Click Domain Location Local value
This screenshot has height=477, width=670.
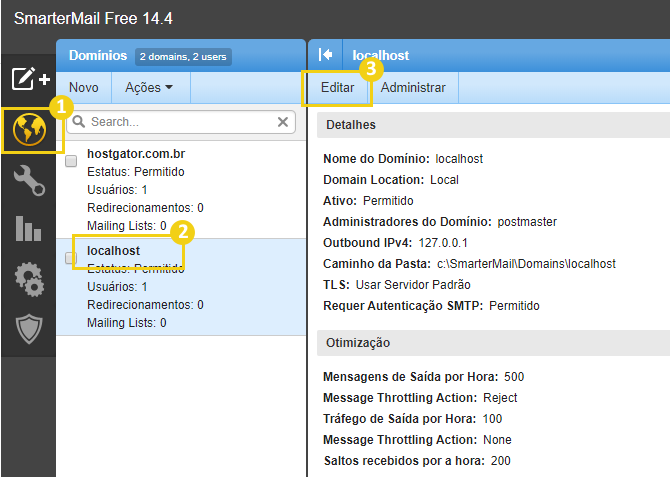coord(444,180)
